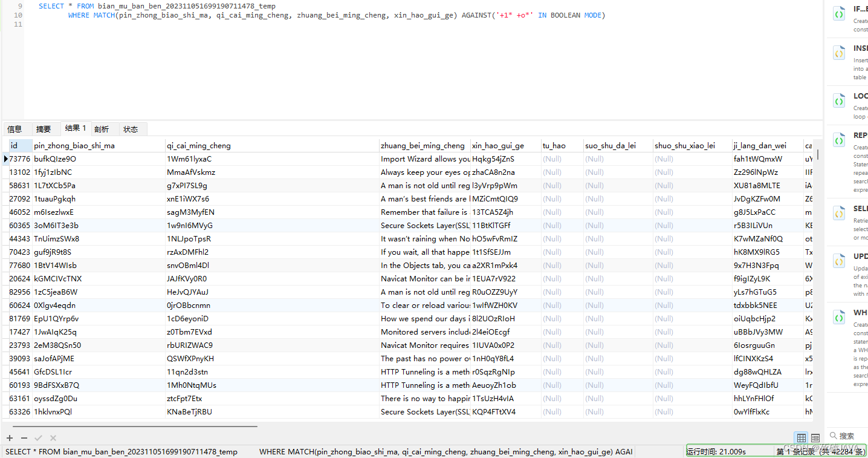Viewport: 868px width, 458px height.
Task: Click the tu_hao (Null) cell in row 73776
Action: tap(562, 159)
